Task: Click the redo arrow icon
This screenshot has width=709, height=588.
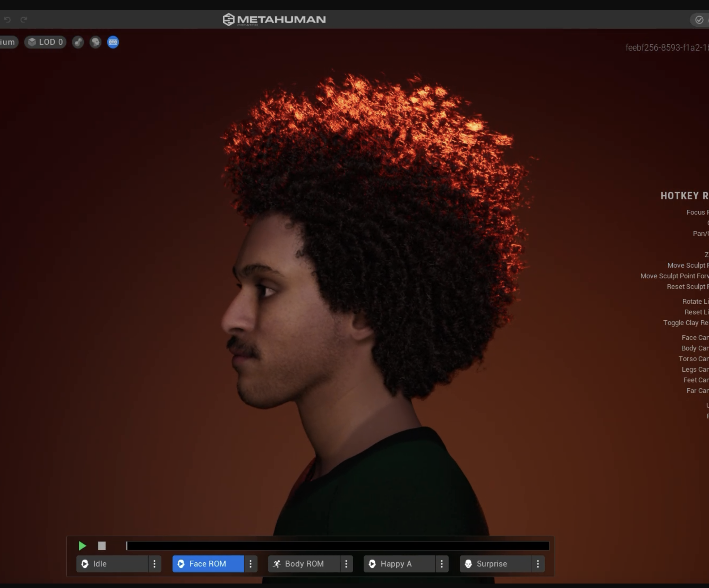Action: [x=24, y=20]
